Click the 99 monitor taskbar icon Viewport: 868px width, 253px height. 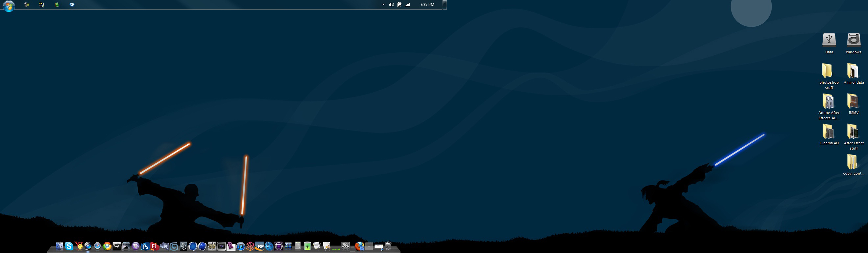41,5
